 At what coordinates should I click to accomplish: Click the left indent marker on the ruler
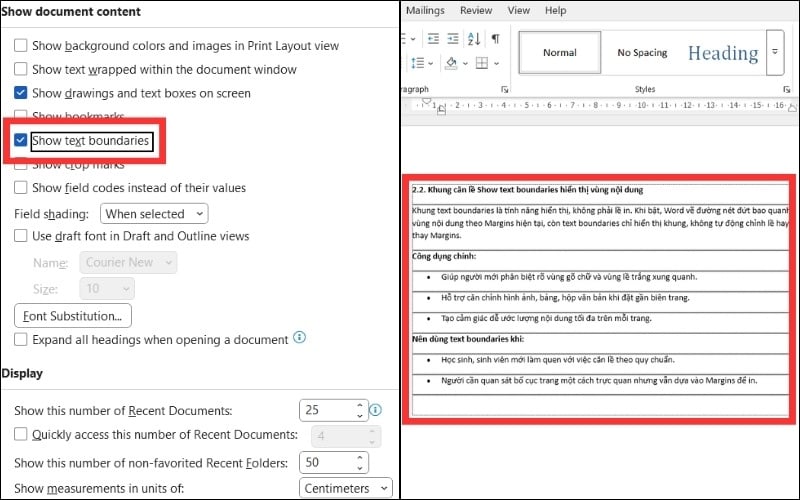[441, 110]
